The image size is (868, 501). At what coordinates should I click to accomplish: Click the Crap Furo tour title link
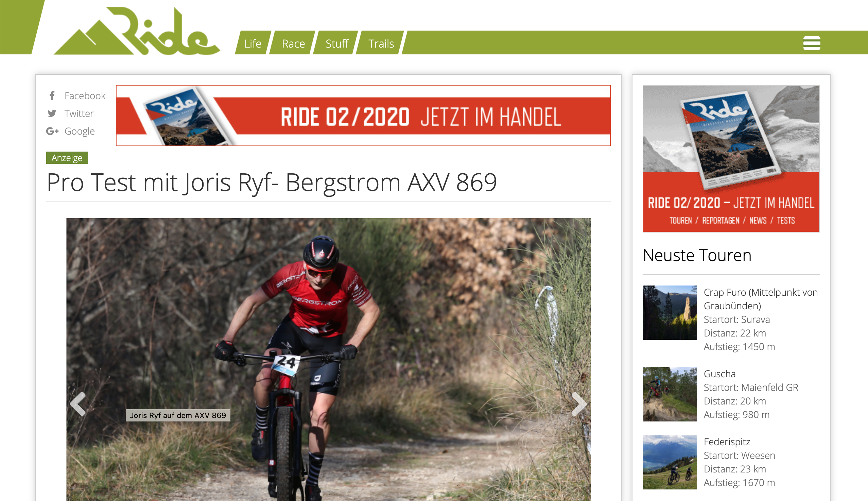point(760,299)
